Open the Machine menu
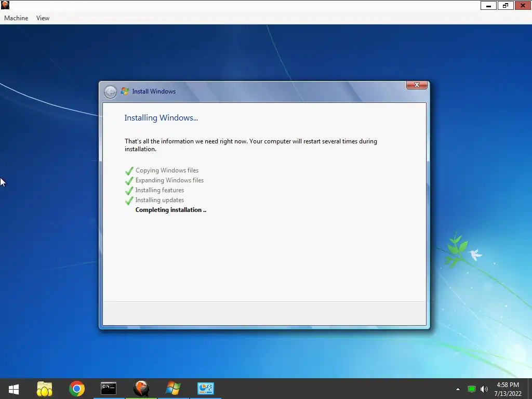 (x=16, y=18)
